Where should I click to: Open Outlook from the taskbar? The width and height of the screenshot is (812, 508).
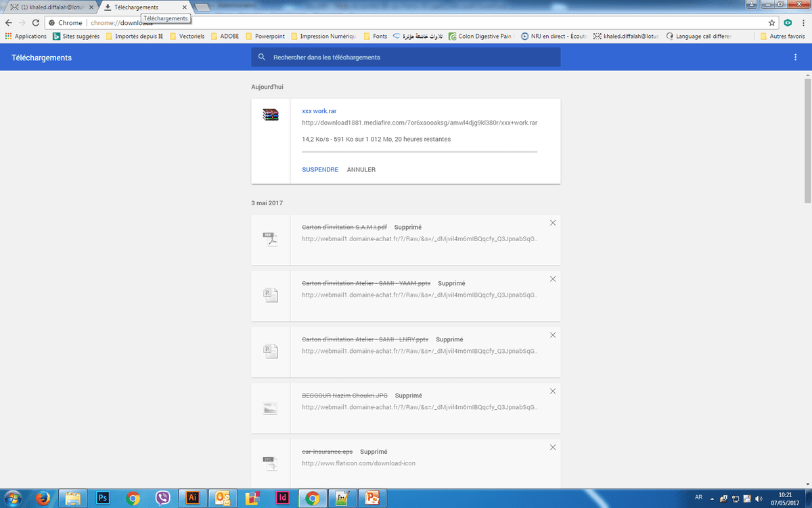point(223,499)
